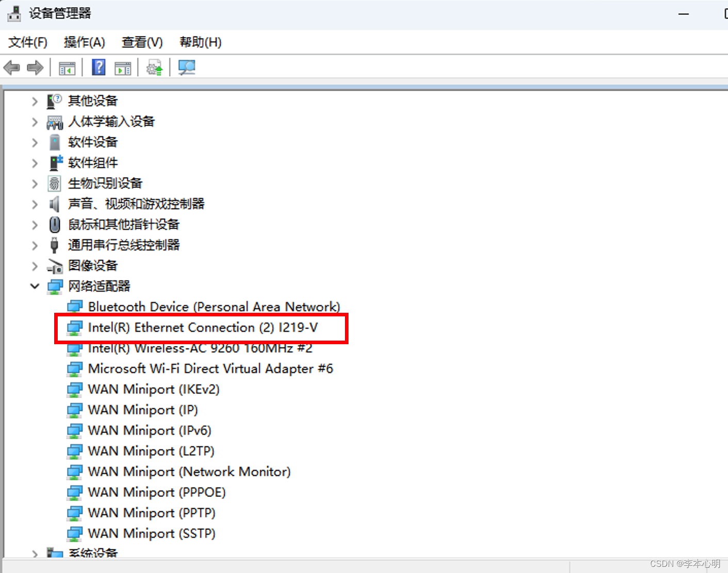Click the 软件设备 category icon
Viewport: 728px width, 573px height.
coord(55,142)
